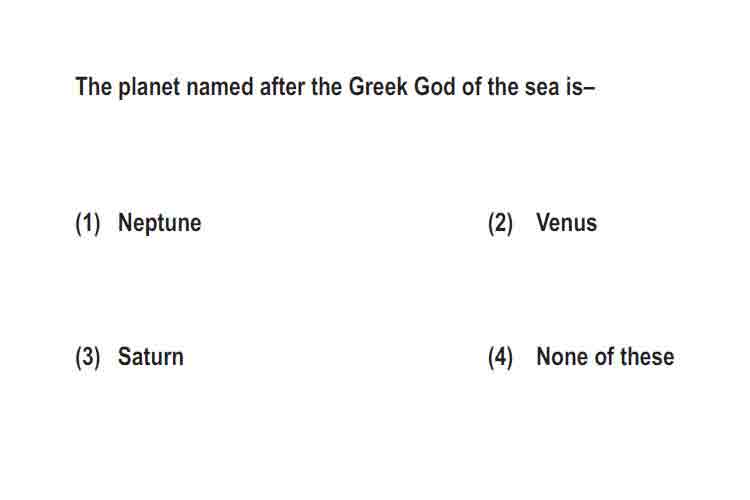Pick the Saturn answer option
Viewport: 750px width, 500px height.
pos(151,357)
